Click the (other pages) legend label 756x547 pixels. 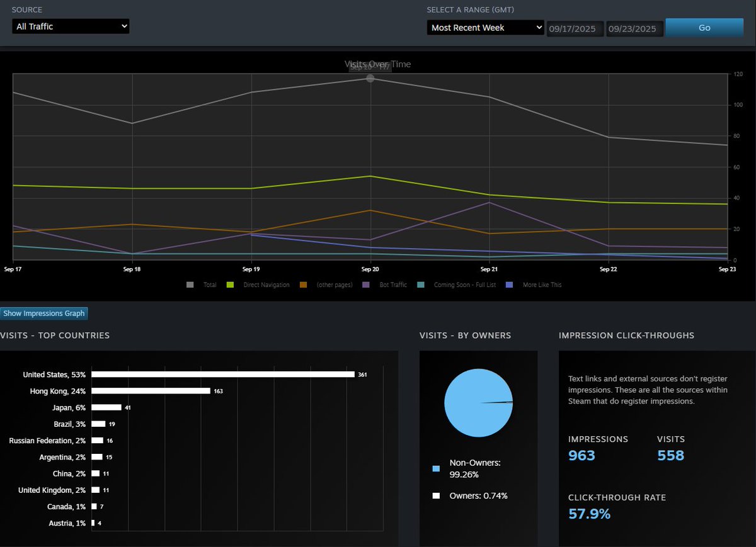coord(335,285)
